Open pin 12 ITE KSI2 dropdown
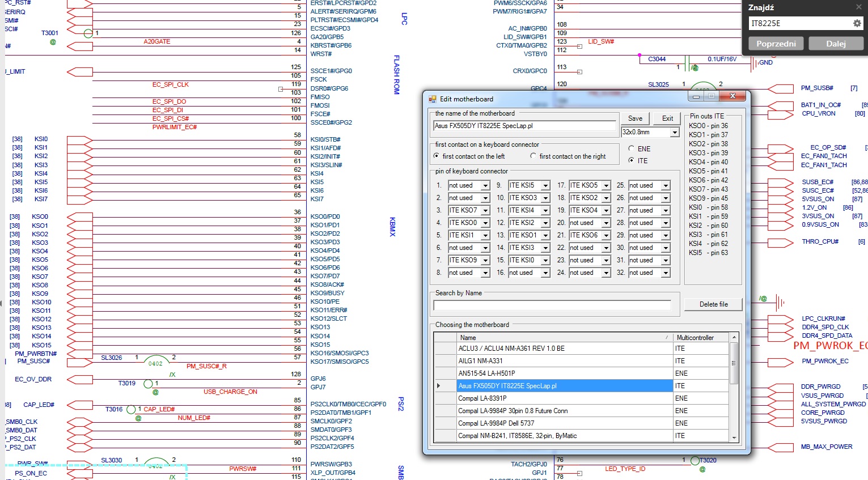The image size is (868, 480). click(x=545, y=223)
